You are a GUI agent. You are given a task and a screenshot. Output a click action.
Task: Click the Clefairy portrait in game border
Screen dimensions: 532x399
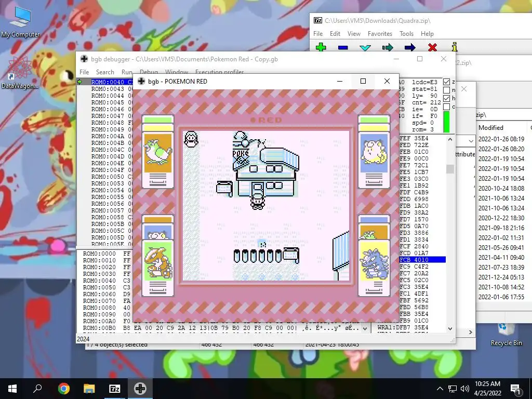374,153
